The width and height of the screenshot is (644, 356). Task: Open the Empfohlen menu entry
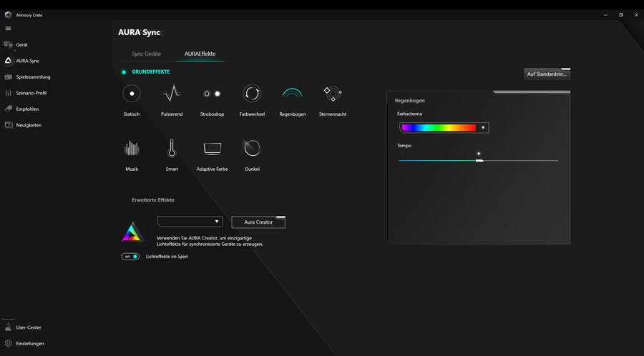[27, 109]
